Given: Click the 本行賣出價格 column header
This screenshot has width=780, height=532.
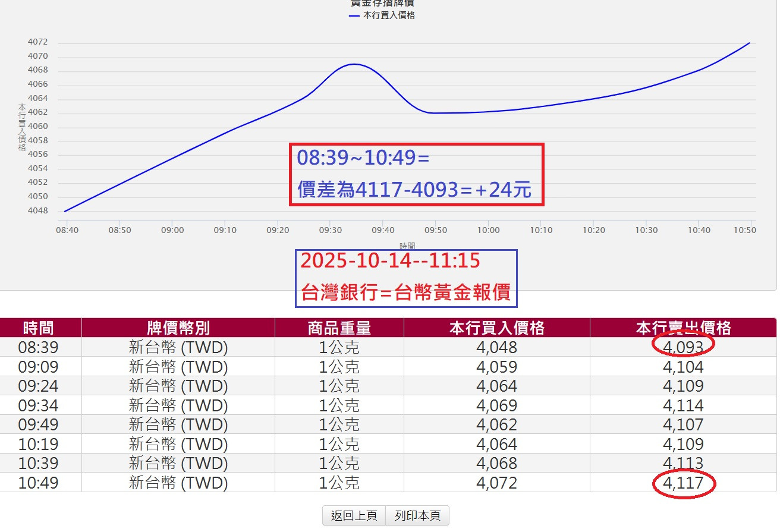Looking at the screenshot, I should pos(684,327).
